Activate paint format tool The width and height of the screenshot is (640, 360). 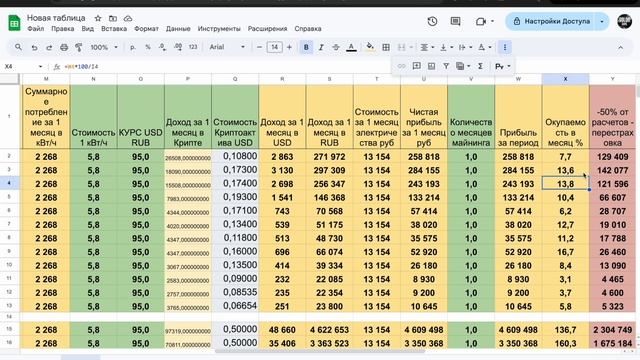point(79,47)
